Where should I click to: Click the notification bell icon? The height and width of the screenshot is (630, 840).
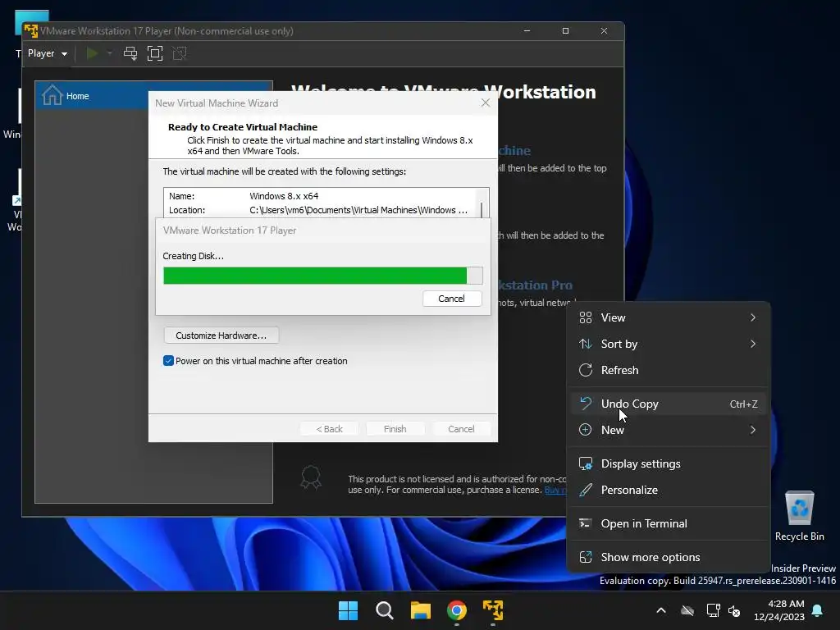tap(818, 610)
